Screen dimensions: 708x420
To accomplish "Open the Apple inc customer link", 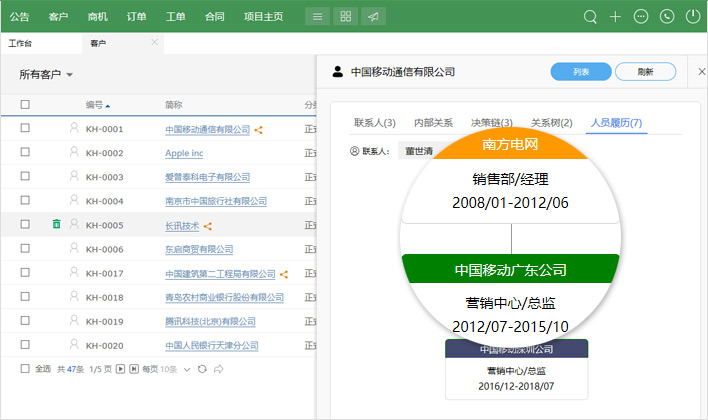I will (184, 153).
